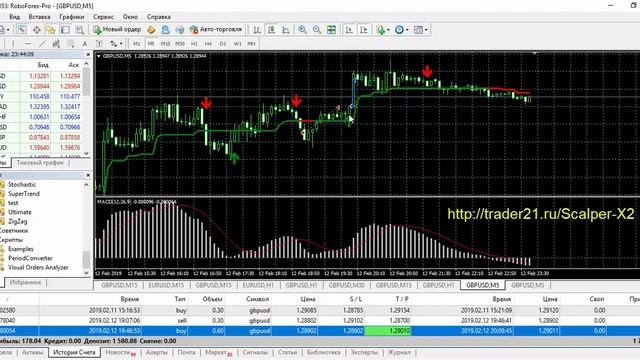
Task: Select the equidistant channel tool
Action: pyautogui.click(x=56, y=43)
